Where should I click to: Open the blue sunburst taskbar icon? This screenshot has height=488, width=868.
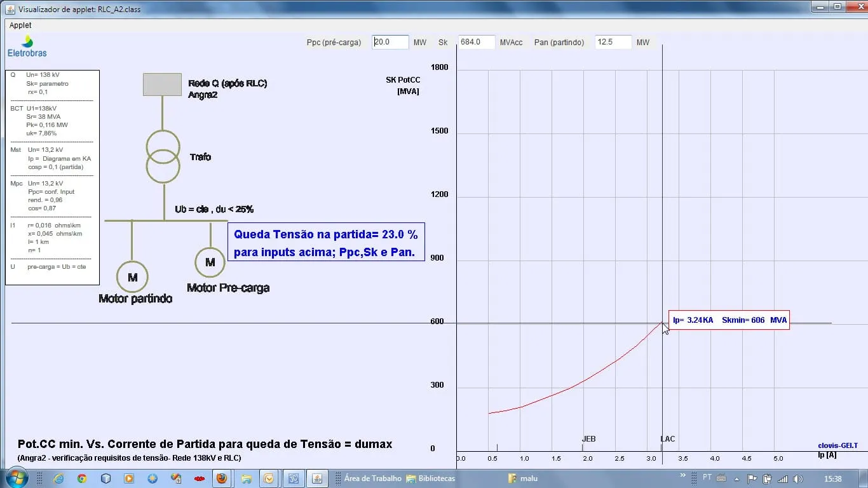tap(153, 478)
